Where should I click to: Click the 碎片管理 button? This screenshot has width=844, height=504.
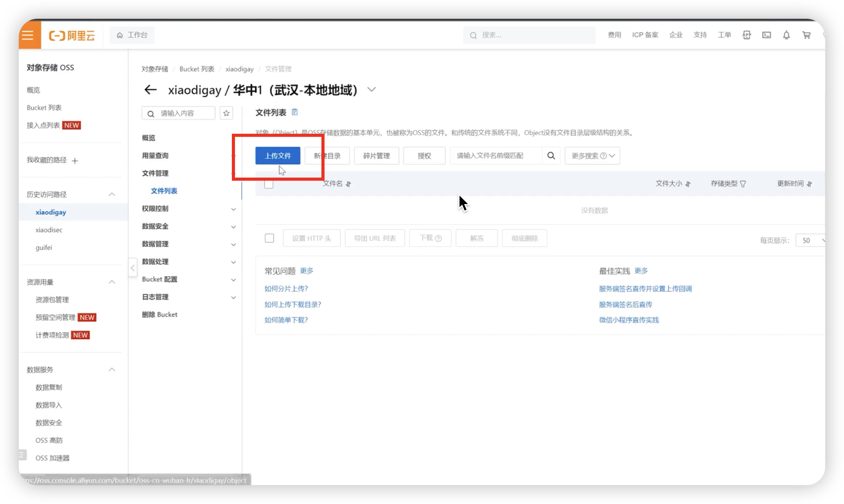pos(376,156)
